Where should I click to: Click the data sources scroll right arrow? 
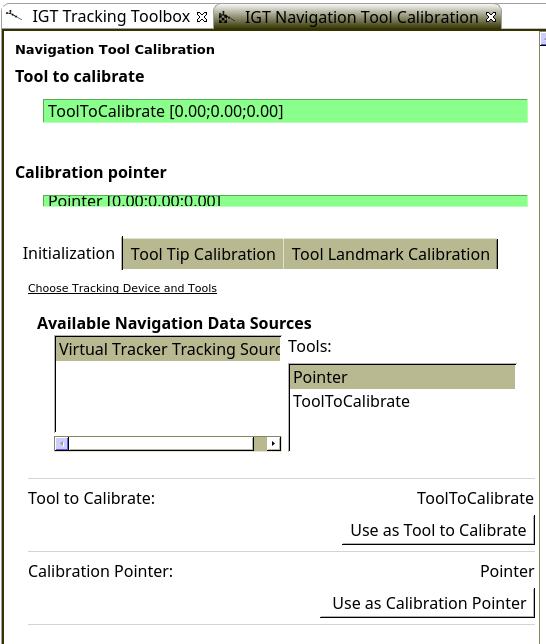[273, 444]
